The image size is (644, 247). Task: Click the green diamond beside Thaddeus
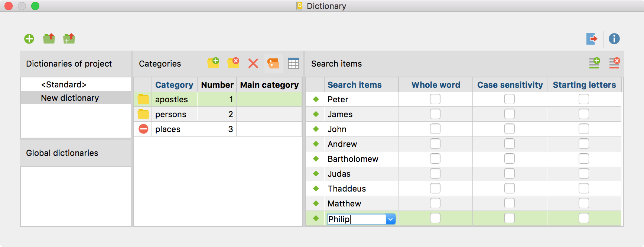click(316, 189)
